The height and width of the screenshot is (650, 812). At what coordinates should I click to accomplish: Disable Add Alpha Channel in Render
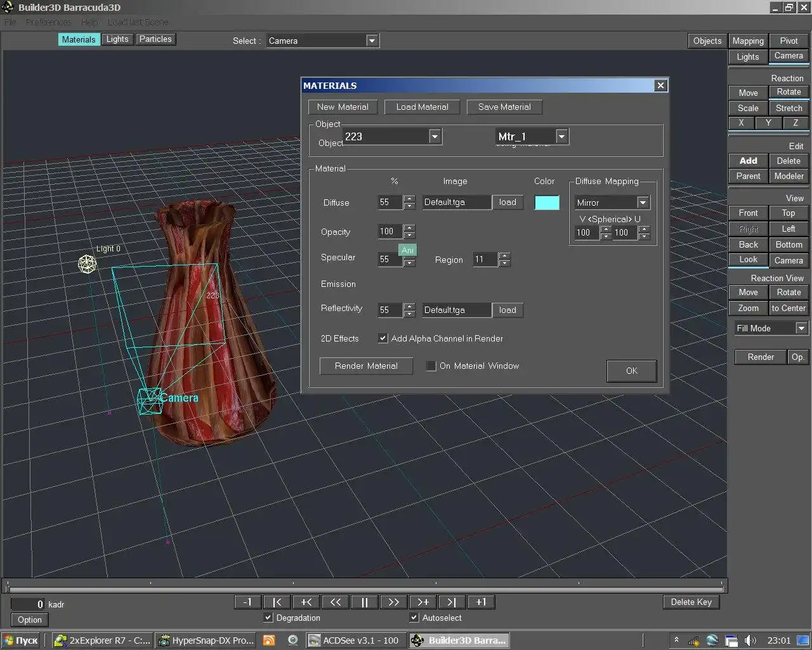(383, 338)
